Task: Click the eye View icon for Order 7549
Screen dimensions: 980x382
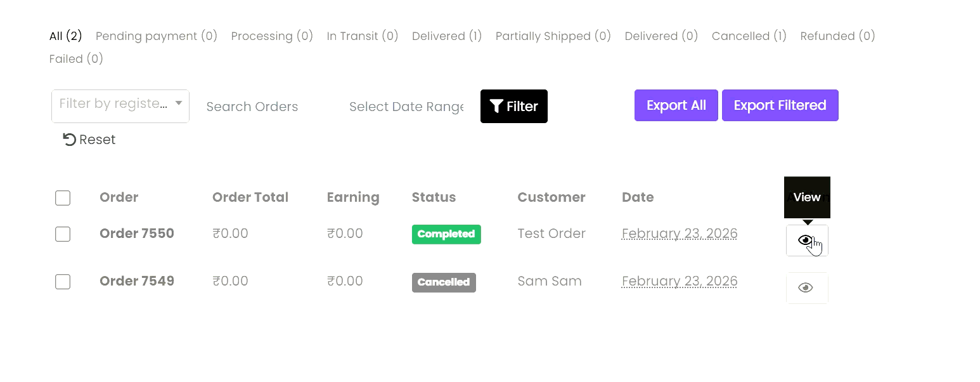Action: pos(806,288)
